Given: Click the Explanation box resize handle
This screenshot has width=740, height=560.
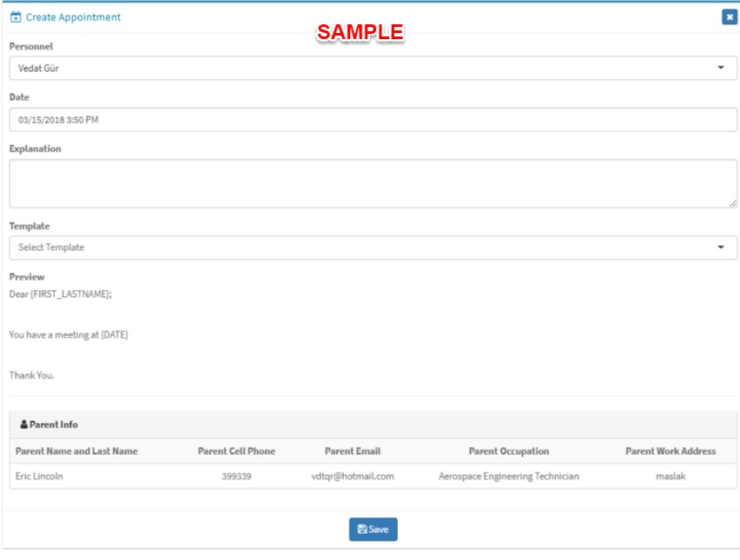Looking at the screenshot, I should click(x=733, y=203).
